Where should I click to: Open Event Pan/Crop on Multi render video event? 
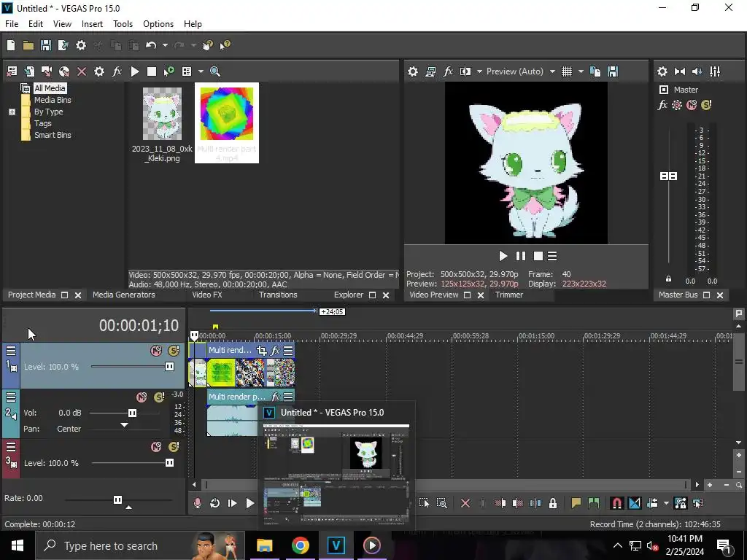pyautogui.click(x=261, y=351)
